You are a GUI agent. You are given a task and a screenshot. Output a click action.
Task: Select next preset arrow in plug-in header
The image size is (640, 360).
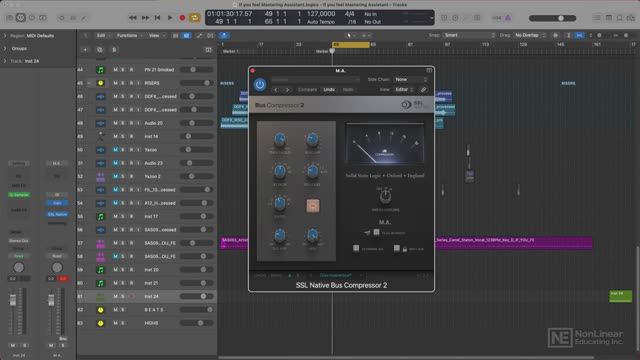click(x=288, y=90)
